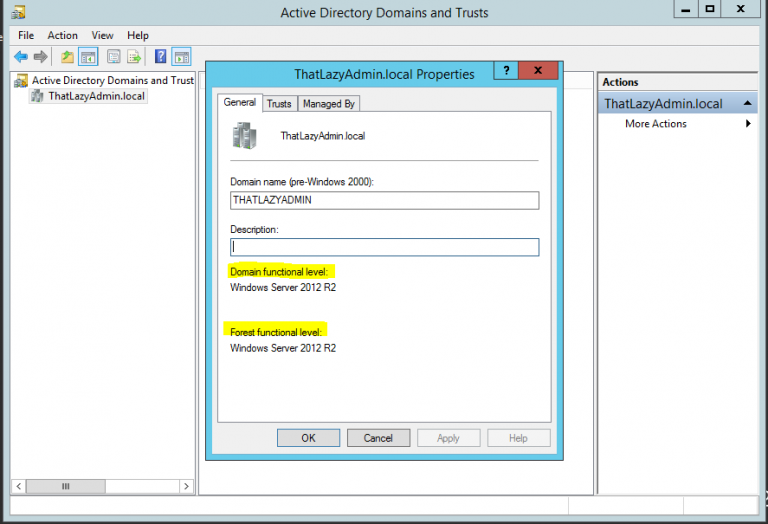Open the Action menu

62,35
